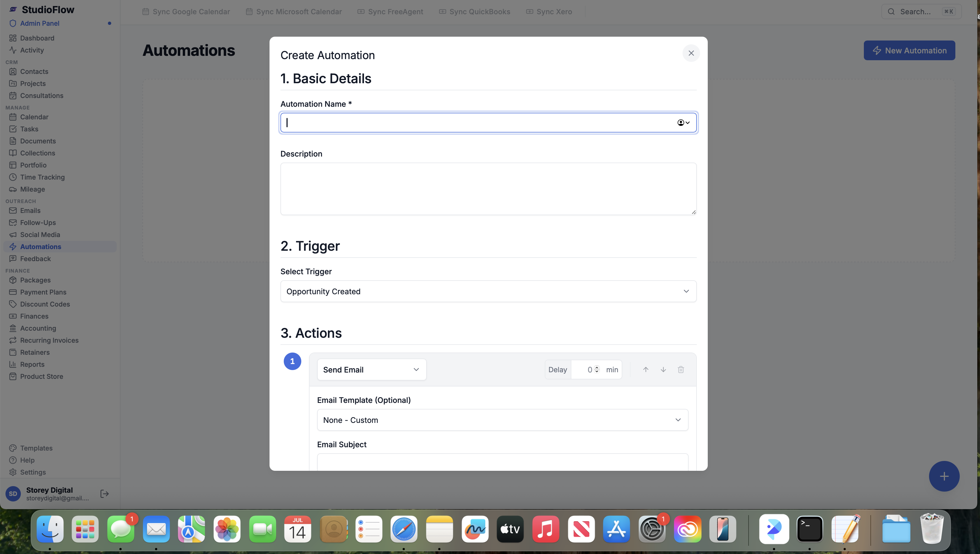Screen dimensions: 980x554
Task: Click the Reports chart icon
Action: (13, 365)
